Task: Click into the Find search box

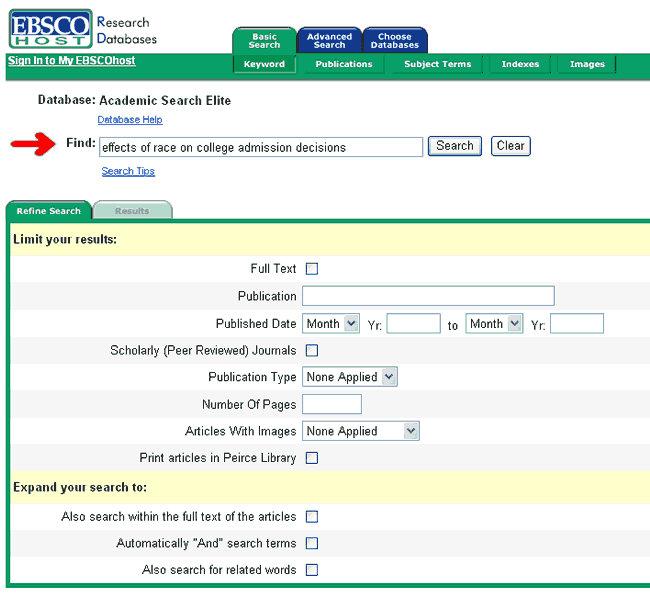Action: tap(261, 147)
